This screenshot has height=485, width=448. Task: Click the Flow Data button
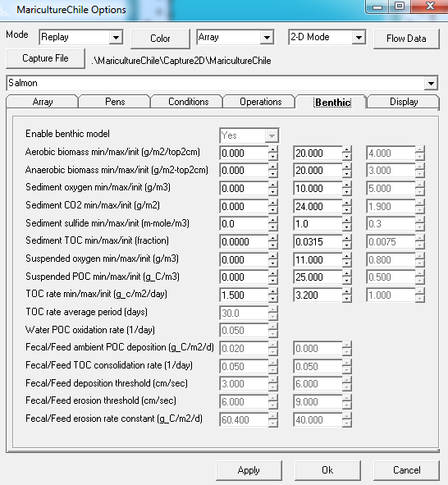[406, 39]
